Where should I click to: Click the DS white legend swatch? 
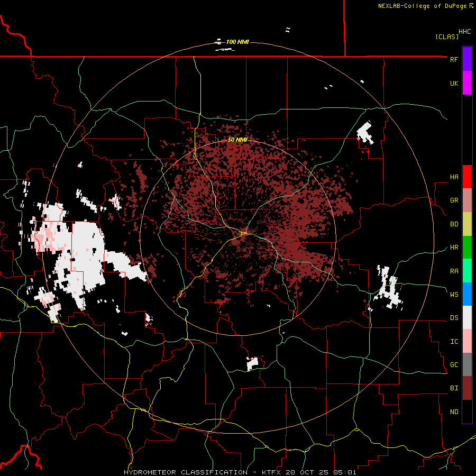tap(467, 317)
